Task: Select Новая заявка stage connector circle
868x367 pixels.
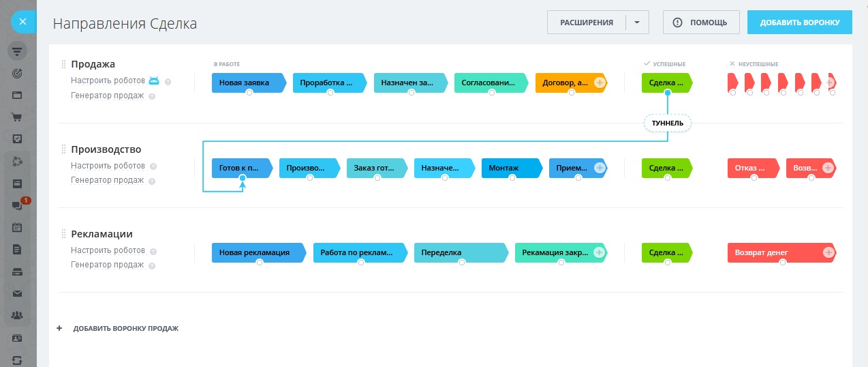Action: click(x=249, y=93)
